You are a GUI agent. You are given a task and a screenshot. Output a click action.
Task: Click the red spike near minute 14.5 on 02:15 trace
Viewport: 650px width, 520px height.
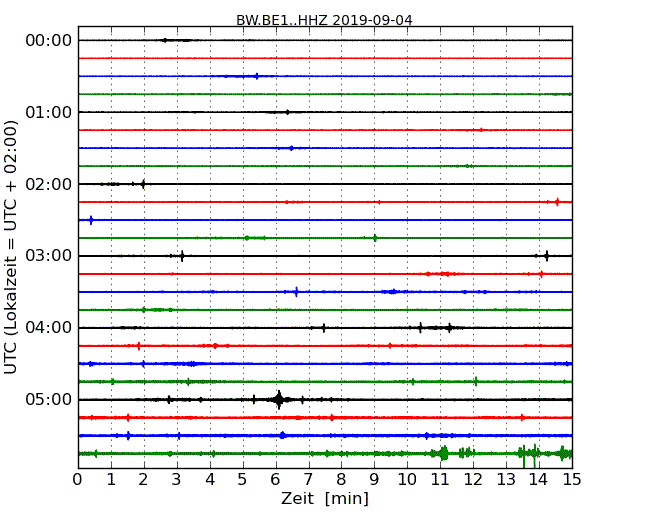[557, 202]
